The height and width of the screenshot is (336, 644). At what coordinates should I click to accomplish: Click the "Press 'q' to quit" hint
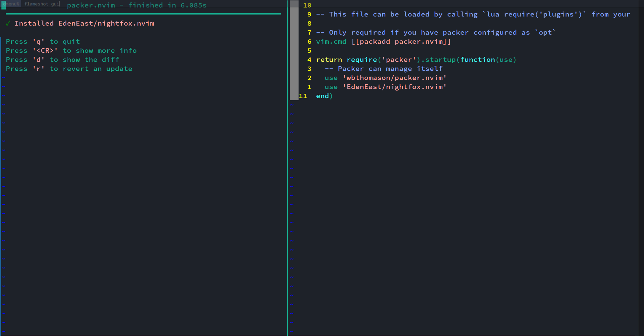(x=43, y=41)
